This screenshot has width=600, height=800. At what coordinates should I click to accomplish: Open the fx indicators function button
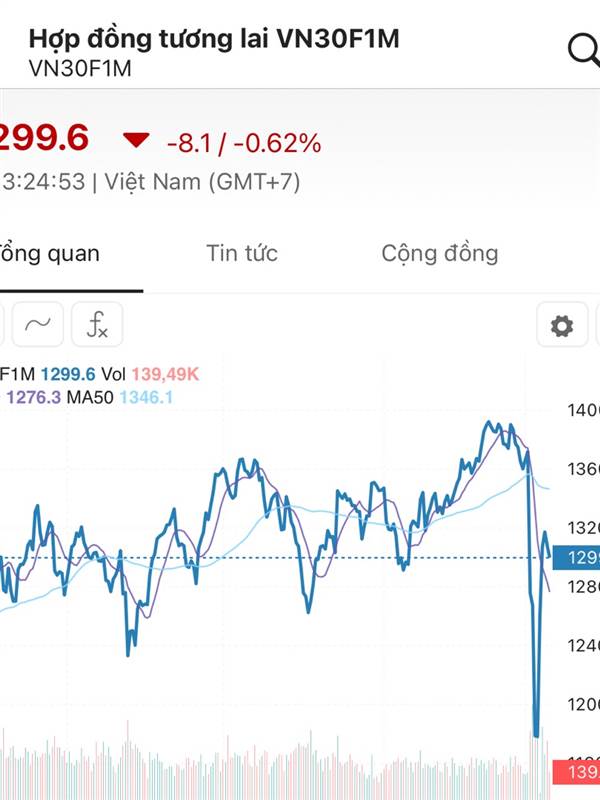tap(97, 324)
